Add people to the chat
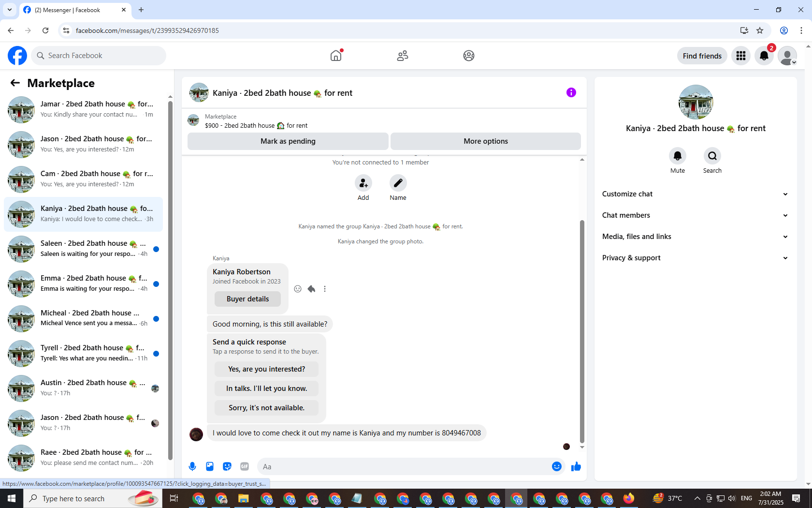Screen dimensions: 812x508 coord(363,183)
